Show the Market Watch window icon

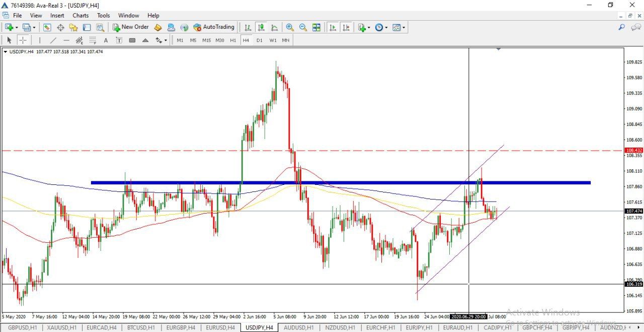point(47,27)
